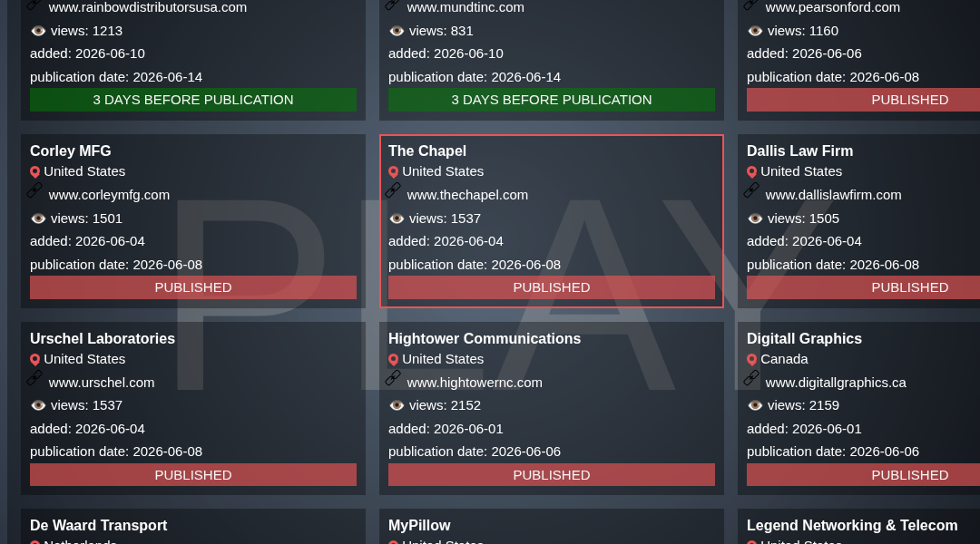Open PUBLISHED banner on The Chapel card
980x544 pixels.
click(552, 287)
